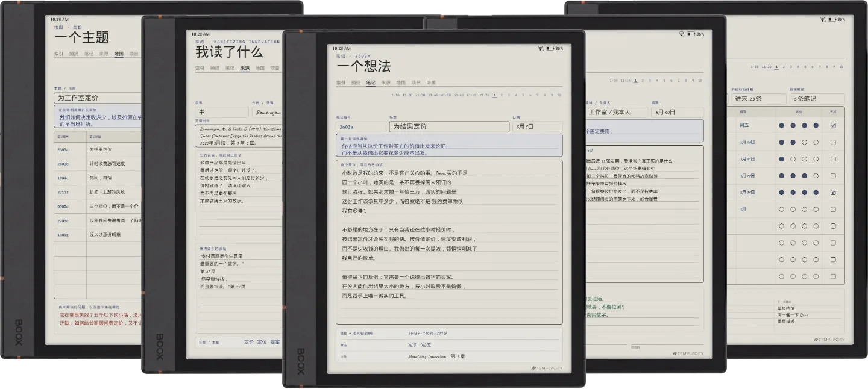Open the 索引 tab on the 一个想法 page
Screen dimensions: 868x389
tap(341, 82)
